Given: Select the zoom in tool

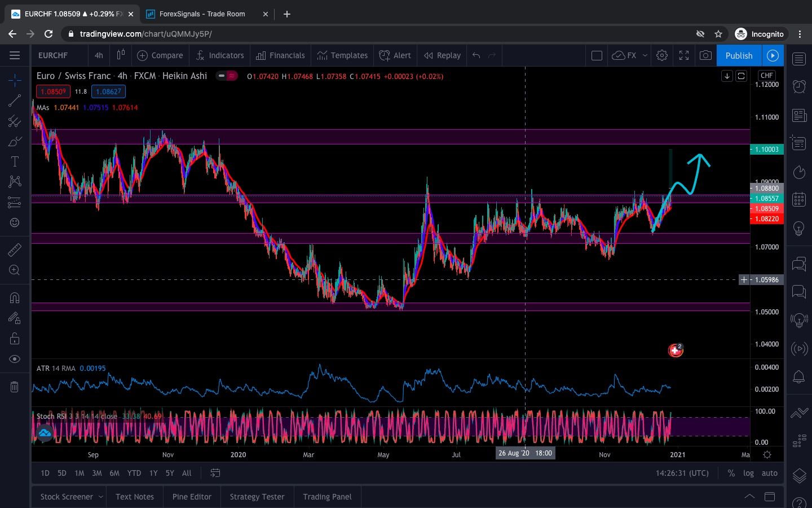Looking at the screenshot, I should (x=15, y=270).
